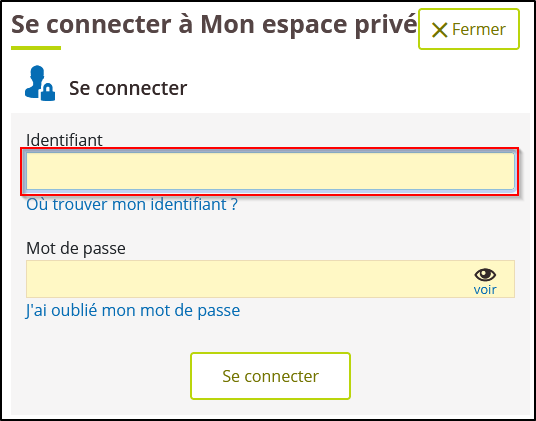Screen dimensions: 536x421
Task: Close the login dialog with Fermer
Action: (x=469, y=29)
